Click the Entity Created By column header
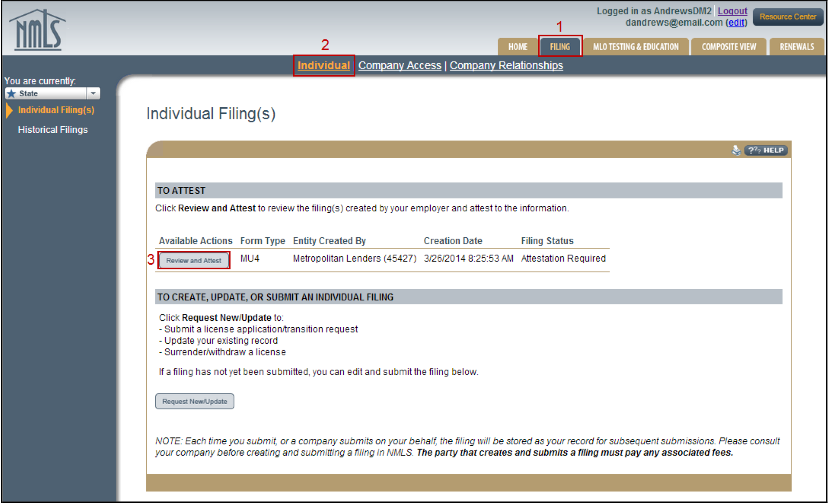Image resolution: width=828 pixels, height=504 pixels. pos(329,241)
